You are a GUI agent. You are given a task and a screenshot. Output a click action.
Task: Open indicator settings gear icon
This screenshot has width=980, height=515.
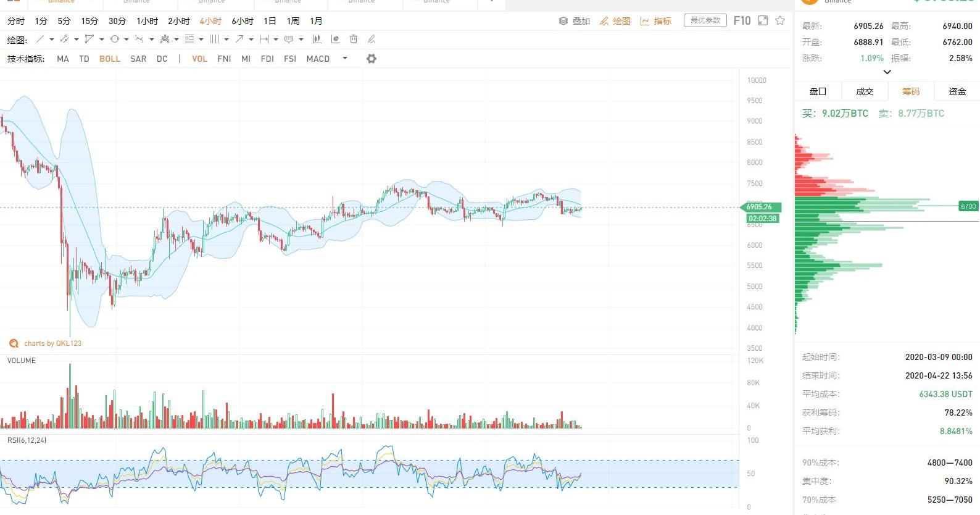(x=371, y=59)
